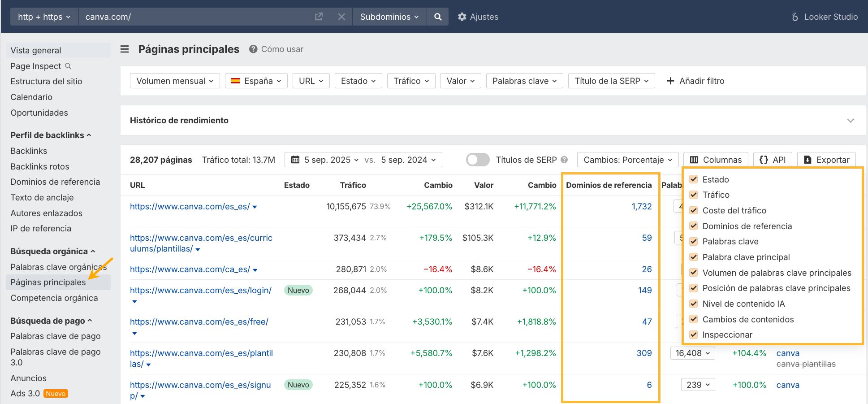The width and height of the screenshot is (868, 404).
Task: Open the Cambios: Porcentaje dropdown
Action: [x=627, y=160]
